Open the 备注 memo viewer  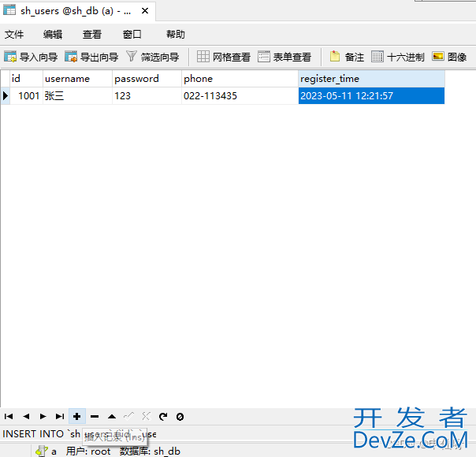347,57
